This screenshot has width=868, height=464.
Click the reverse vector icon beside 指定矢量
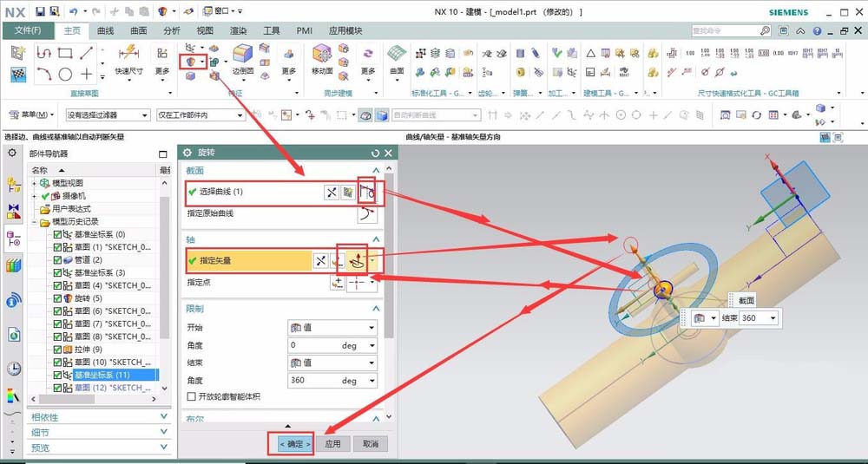[320, 261]
